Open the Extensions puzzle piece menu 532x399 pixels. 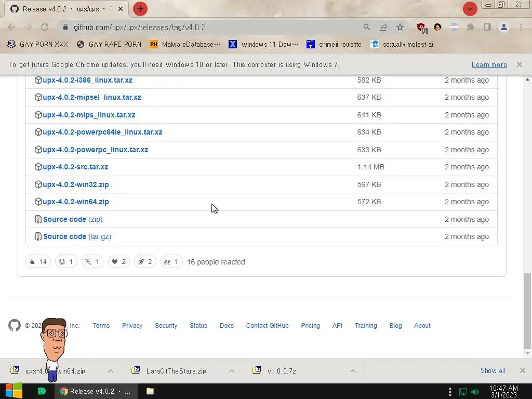[x=470, y=27]
